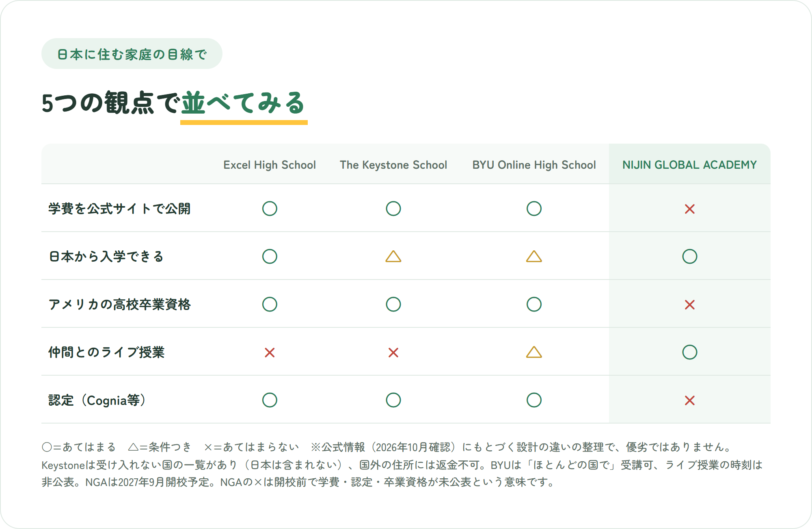812x529 pixels.
Task: Click BYU Online triangle in 日本から入学できる row
Action: [534, 256]
